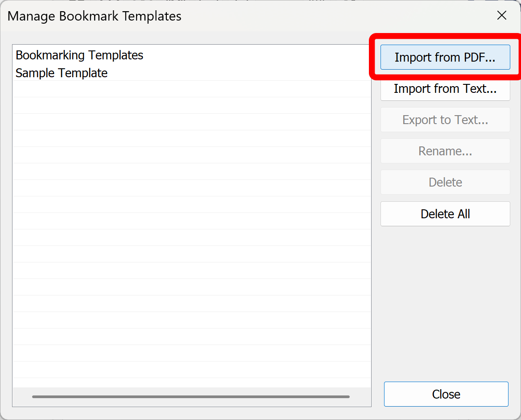Dismiss the dialog using the X button
The image size is (521, 420).
pyautogui.click(x=501, y=15)
